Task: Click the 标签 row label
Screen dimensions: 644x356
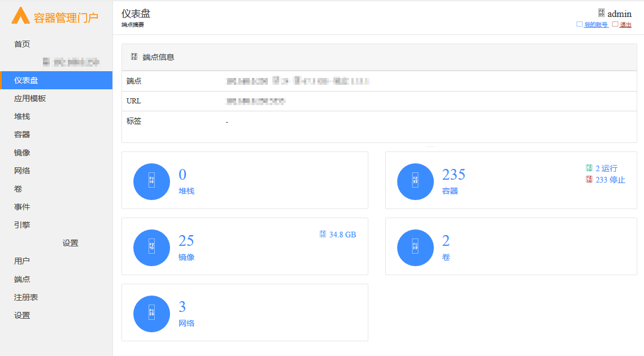Action: pyautogui.click(x=134, y=121)
